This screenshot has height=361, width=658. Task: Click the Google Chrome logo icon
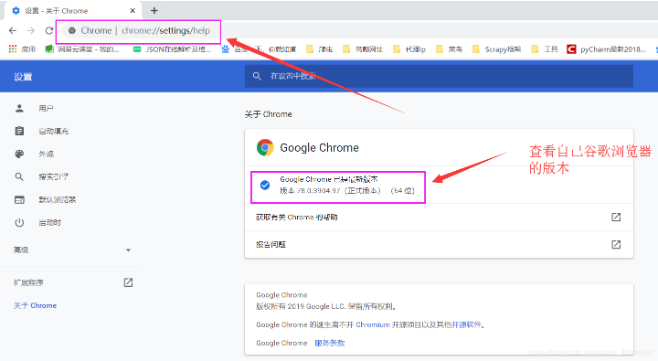tap(265, 148)
